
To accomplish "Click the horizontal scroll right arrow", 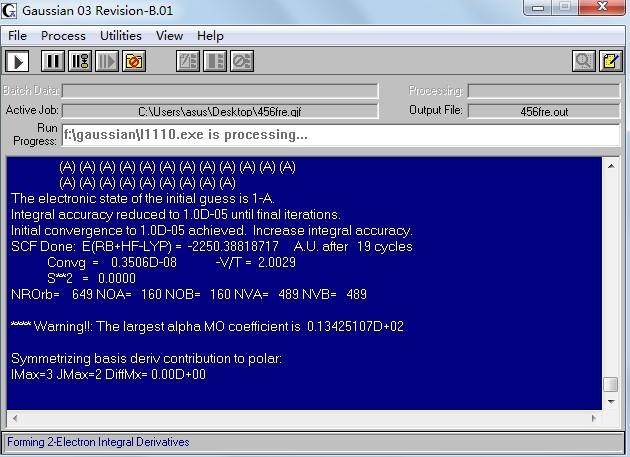I will 594,418.
